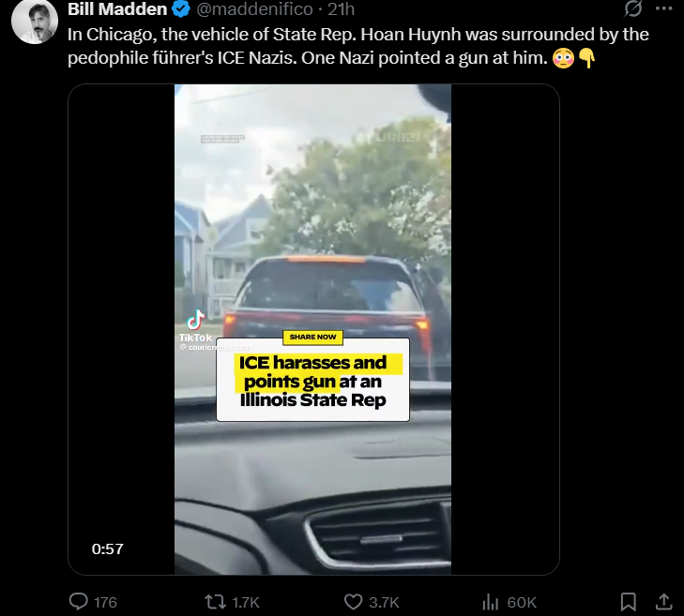The height and width of the screenshot is (616, 684).
Task: Repost the tweet using the retweet icon
Action: [216, 602]
